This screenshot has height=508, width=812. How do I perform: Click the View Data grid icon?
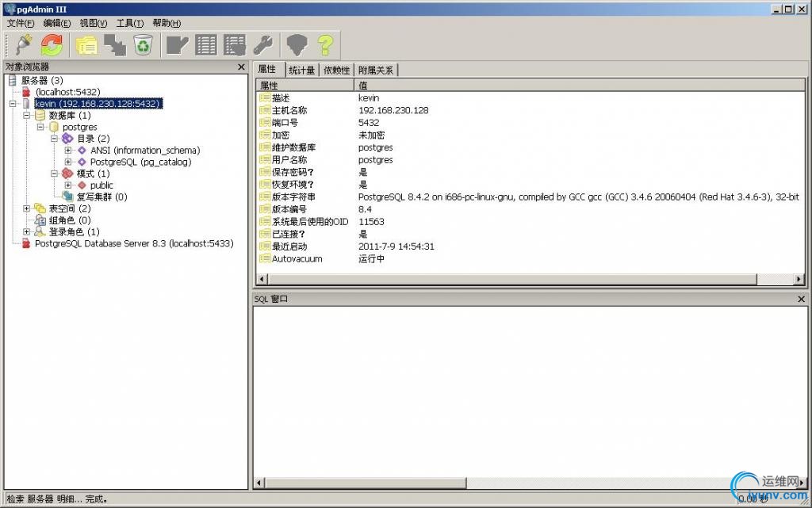point(206,44)
